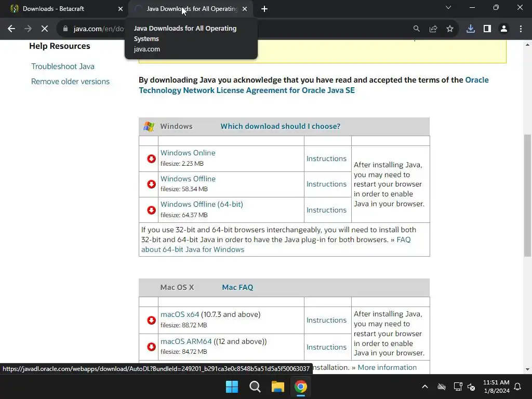The height and width of the screenshot is (399, 532).
Task: Open the Windows Offline download link
Action: click(x=188, y=179)
